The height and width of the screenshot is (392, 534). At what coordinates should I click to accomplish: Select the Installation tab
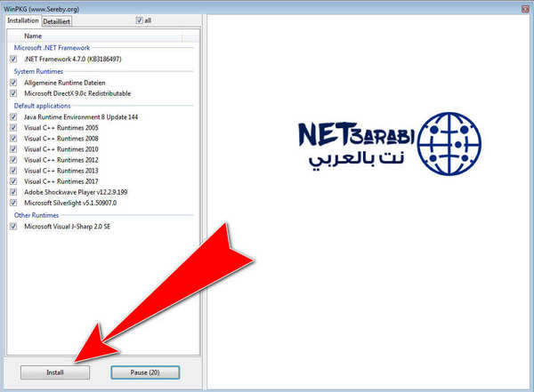23,20
